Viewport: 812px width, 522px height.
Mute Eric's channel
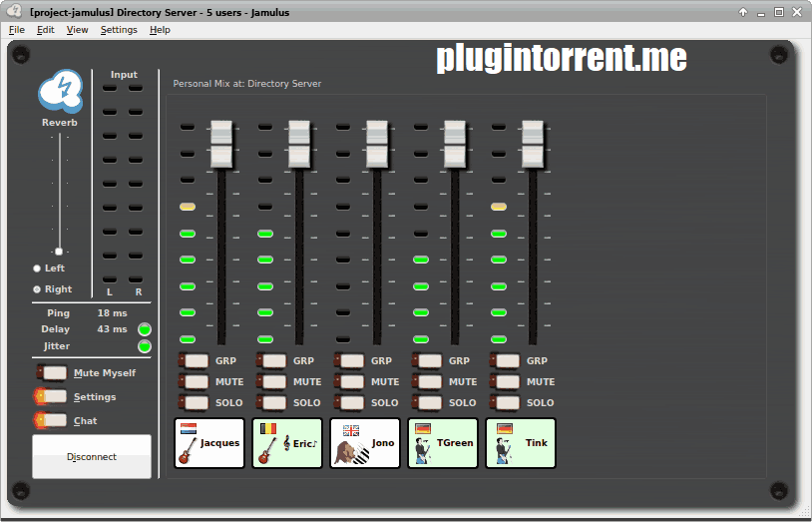click(271, 381)
